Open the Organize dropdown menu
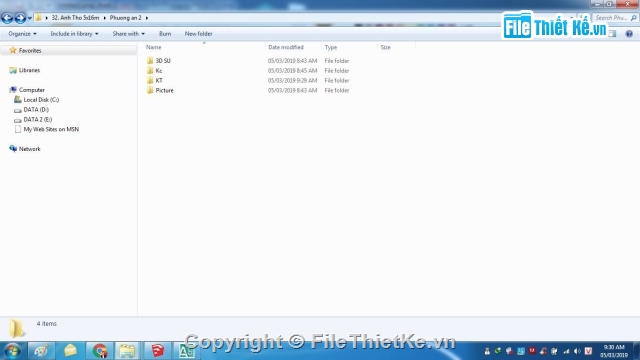Image resolution: width=640 pixels, height=360 pixels. tap(22, 34)
